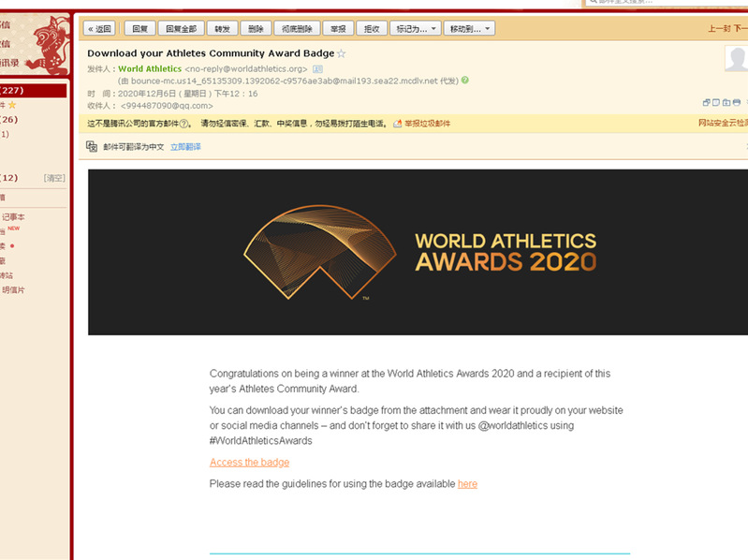Click the 清空 link in the sidebar
This screenshot has height=560, width=748.
click(x=54, y=178)
